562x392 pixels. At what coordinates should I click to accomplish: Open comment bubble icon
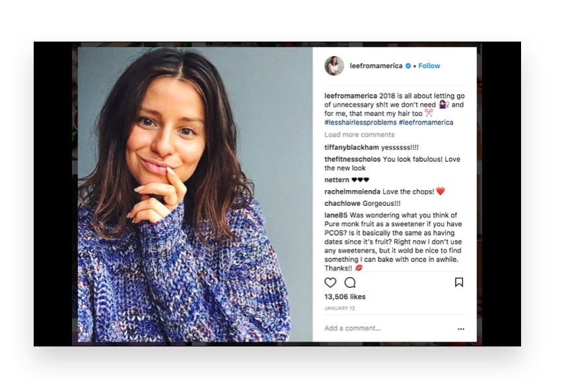[x=350, y=282]
